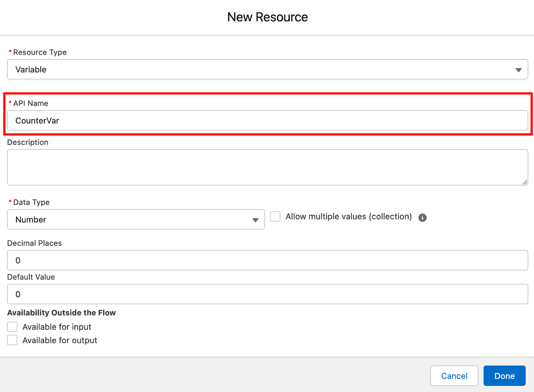Select the Number value in Data Type

(31, 219)
